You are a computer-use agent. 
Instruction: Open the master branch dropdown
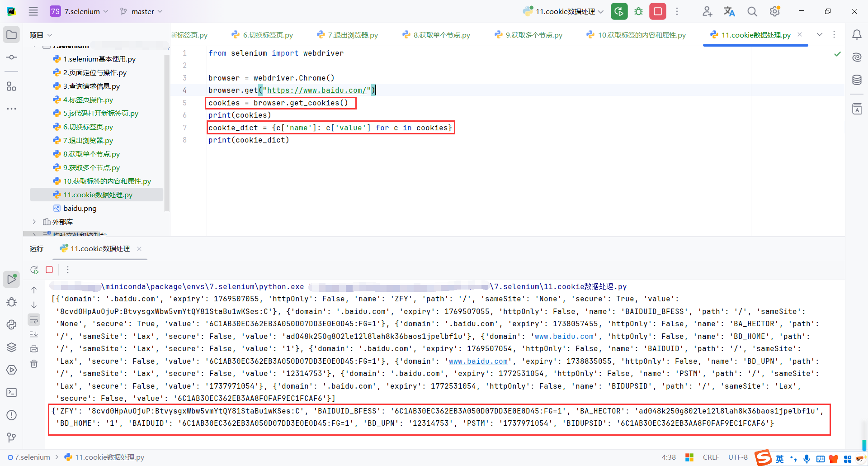tap(141, 11)
